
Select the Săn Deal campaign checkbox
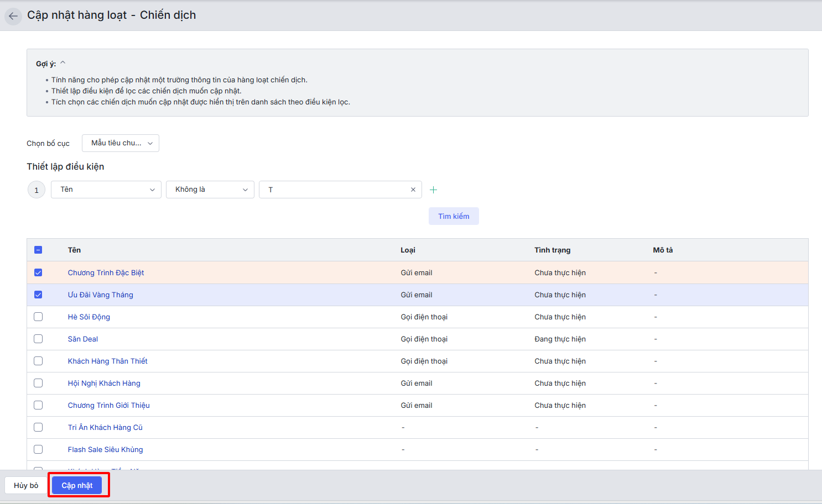point(38,339)
